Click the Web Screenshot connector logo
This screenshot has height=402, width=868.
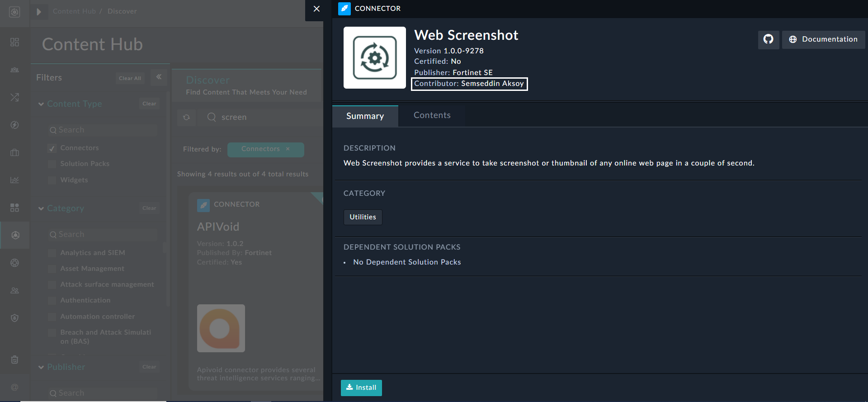coord(375,57)
